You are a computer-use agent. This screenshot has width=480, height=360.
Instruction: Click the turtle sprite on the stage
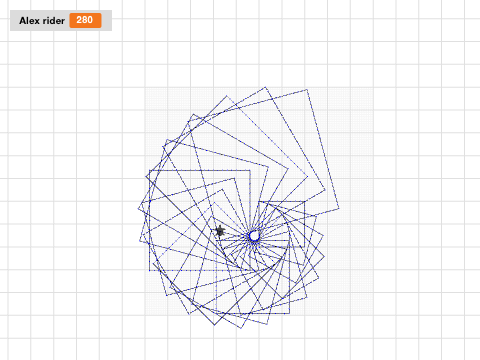point(220,231)
